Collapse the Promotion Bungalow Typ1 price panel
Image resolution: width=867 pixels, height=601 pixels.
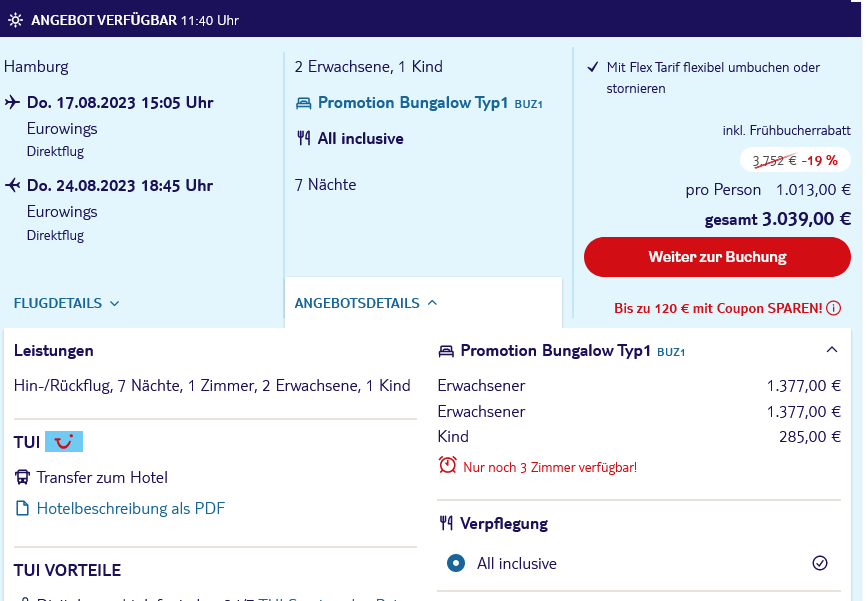[x=832, y=349]
